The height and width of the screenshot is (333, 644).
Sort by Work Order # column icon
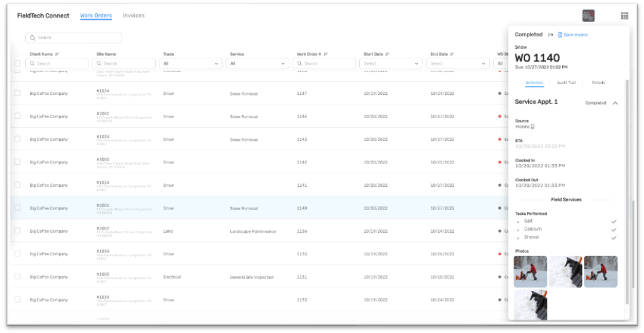click(x=326, y=54)
